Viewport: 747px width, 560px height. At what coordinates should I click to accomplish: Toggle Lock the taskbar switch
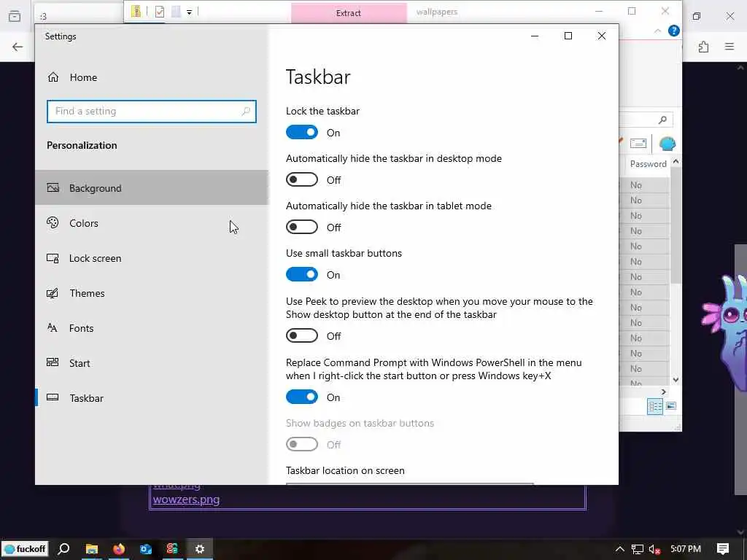(301, 133)
